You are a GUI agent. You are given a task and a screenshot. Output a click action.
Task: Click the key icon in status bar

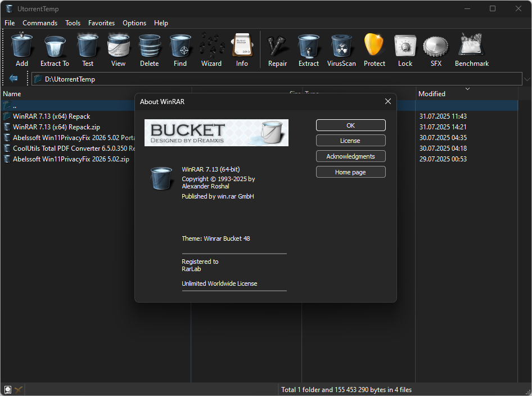19,390
